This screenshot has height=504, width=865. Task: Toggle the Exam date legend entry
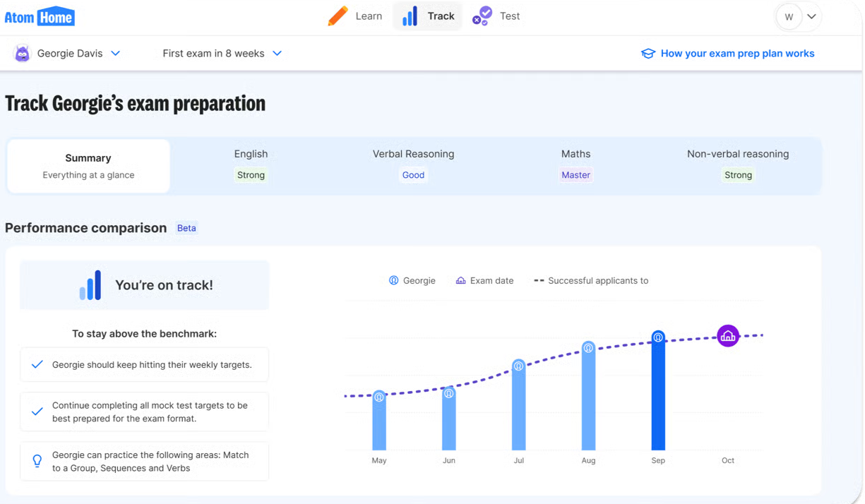(x=484, y=280)
